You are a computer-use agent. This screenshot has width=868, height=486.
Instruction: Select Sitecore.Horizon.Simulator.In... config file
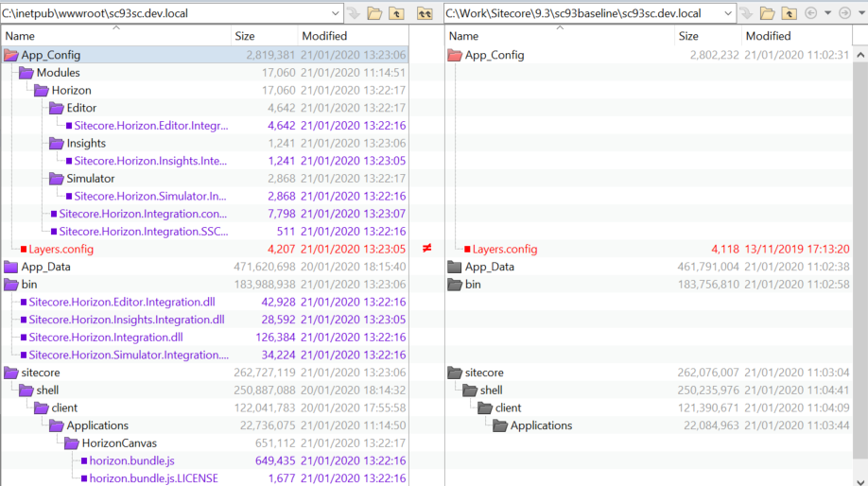(x=150, y=197)
